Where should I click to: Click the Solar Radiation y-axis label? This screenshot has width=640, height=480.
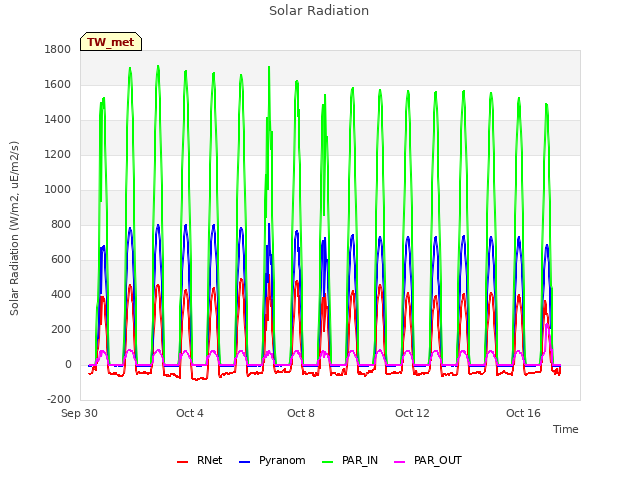coord(14,228)
